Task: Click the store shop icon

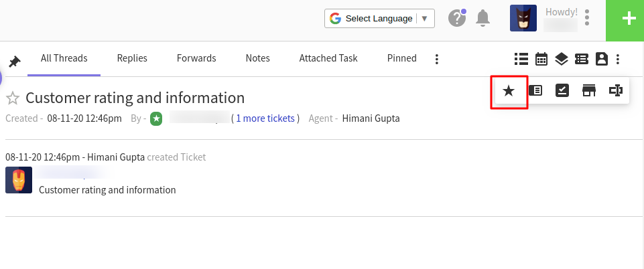Action: point(589,90)
